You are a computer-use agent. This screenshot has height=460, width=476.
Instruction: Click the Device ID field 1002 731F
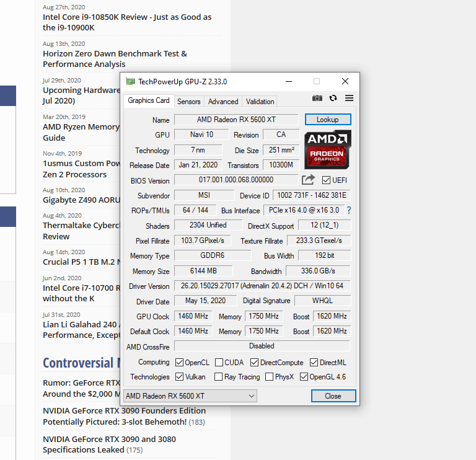click(312, 195)
